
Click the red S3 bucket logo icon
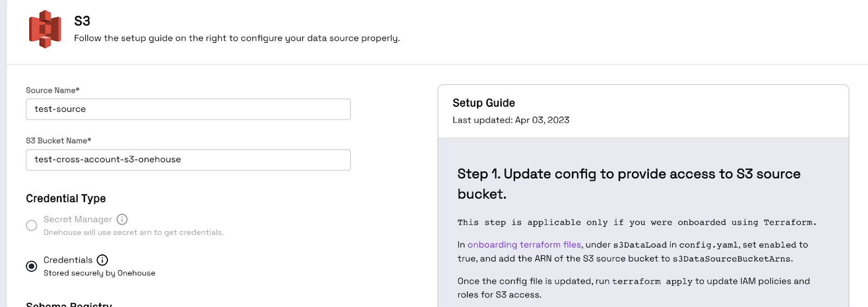point(45,29)
